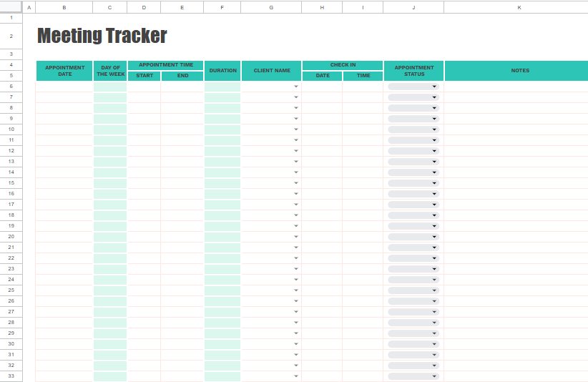Click the CLIENT NAME header cell

coord(272,71)
